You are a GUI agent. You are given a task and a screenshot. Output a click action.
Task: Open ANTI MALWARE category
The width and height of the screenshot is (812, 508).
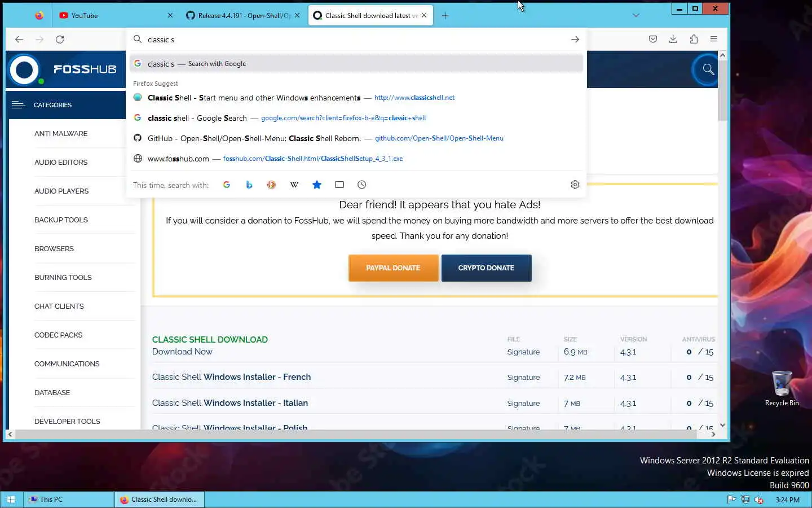pyautogui.click(x=61, y=134)
